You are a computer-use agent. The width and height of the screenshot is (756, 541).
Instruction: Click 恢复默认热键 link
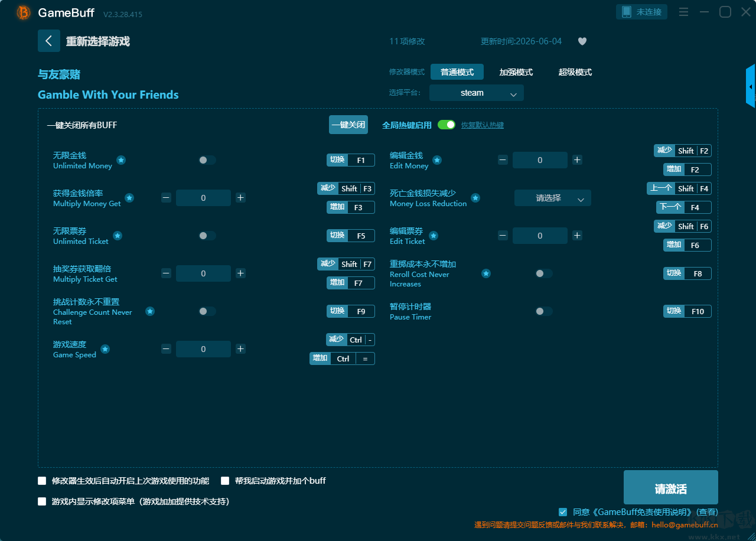[x=483, y=125]
